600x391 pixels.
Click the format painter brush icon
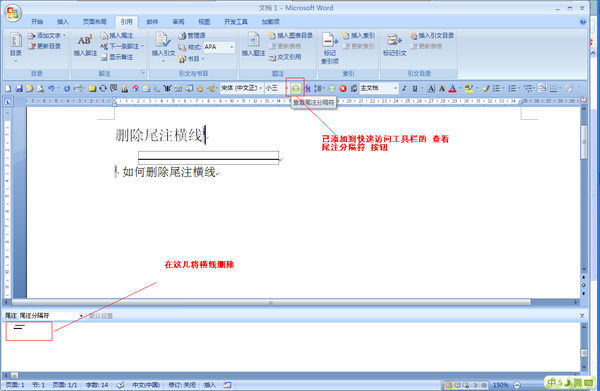click(485, 88)
